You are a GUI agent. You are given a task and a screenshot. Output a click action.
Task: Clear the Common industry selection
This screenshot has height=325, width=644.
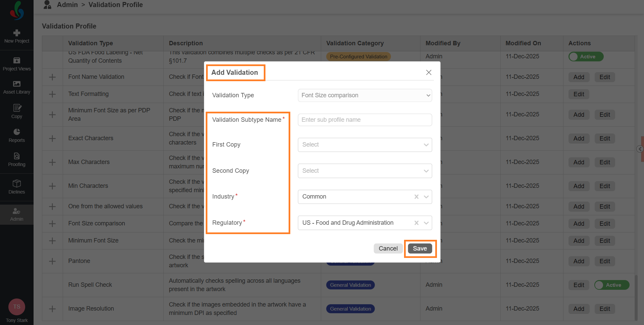click(416, 197)
